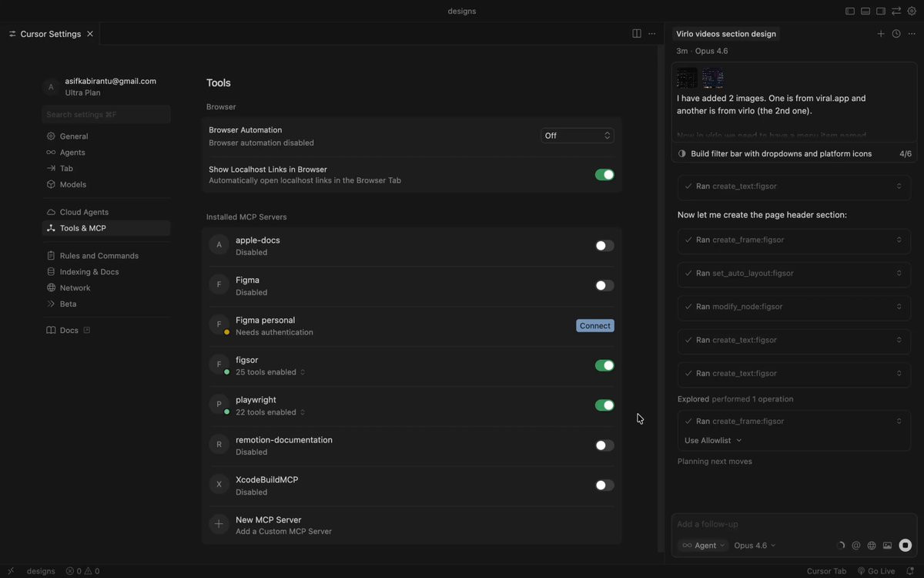The image size is (924, 578).
Task: Toggle the bottom panel layout icon
Action: click(865, 12)
